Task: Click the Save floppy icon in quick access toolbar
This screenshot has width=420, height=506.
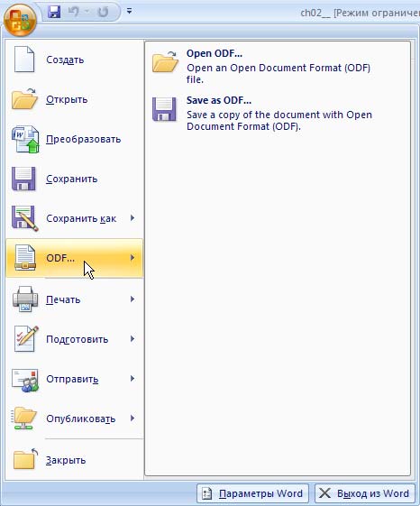Action: [x=54, y=12]
